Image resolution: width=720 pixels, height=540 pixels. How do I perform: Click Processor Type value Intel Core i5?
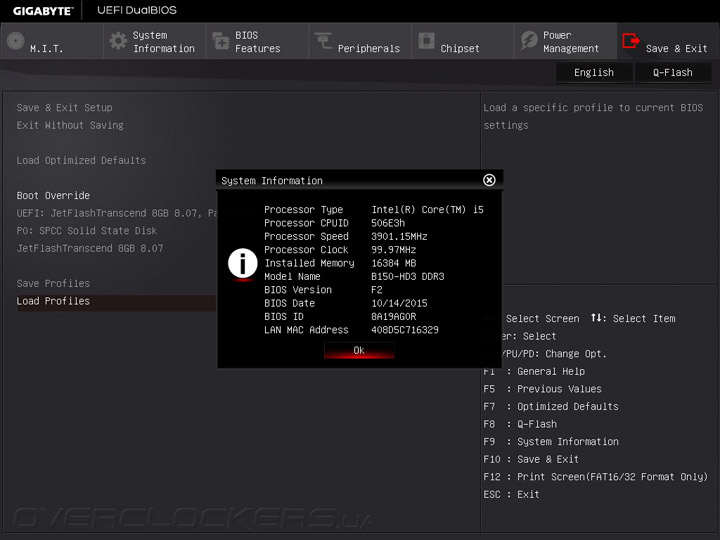[427, 209]
